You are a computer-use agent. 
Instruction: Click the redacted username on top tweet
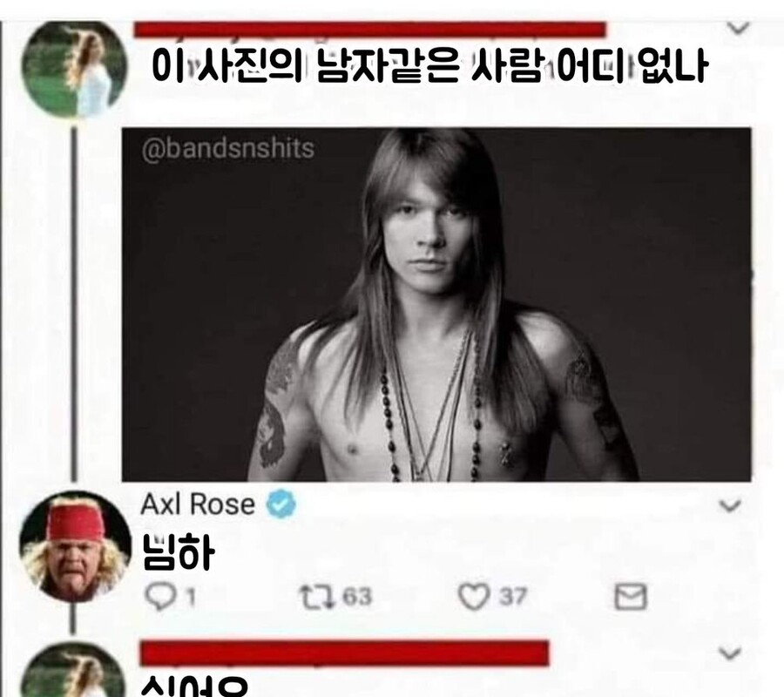coord(370,29)
